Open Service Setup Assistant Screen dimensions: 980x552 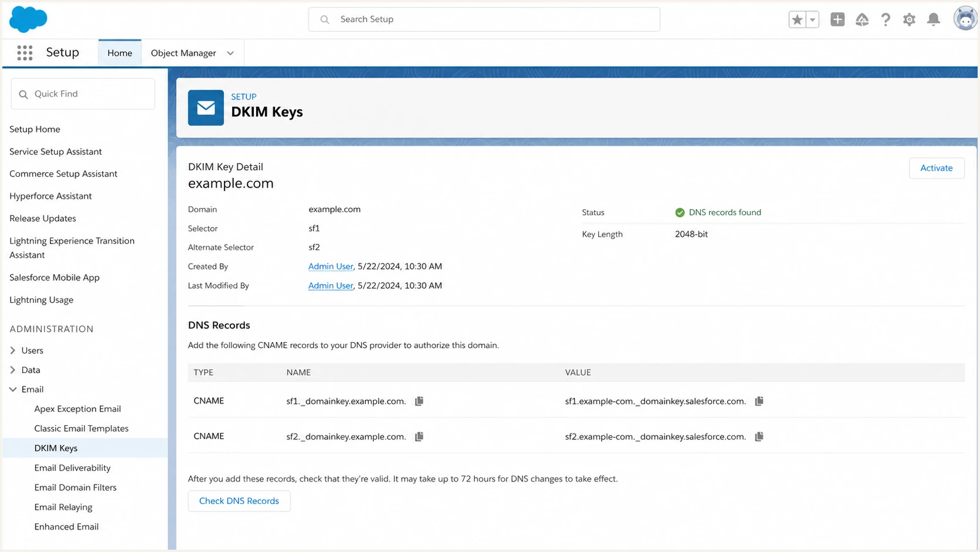(56, 151)
